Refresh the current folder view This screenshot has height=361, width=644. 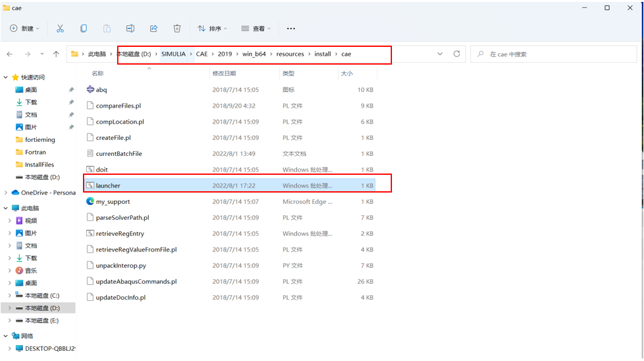tap(457, 54)
